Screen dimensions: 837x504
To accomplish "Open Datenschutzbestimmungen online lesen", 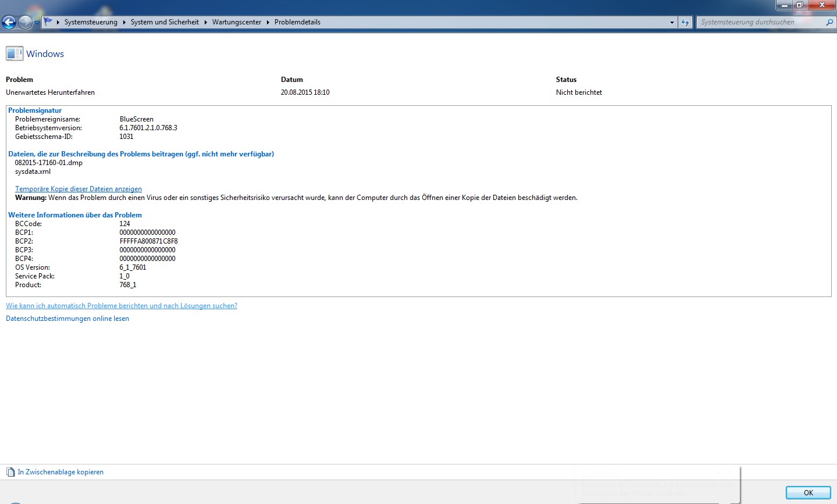I will point(67,319).
